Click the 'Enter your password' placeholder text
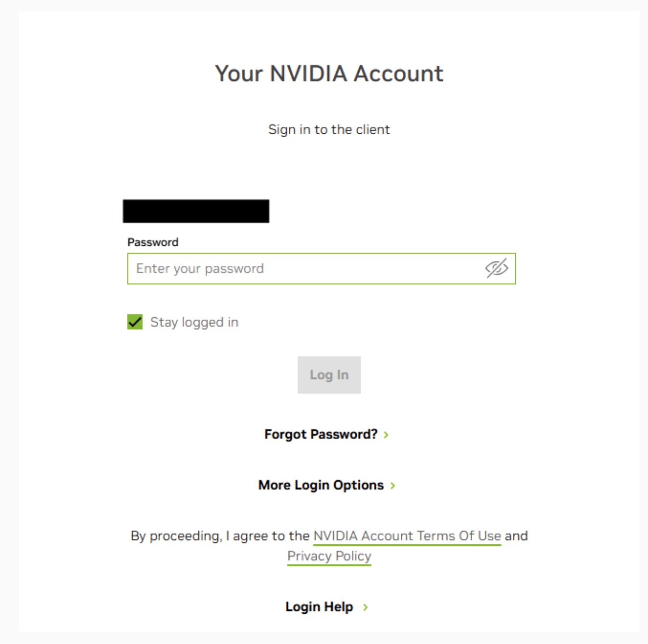Screen dimensions: 648x644 (200, 268)
